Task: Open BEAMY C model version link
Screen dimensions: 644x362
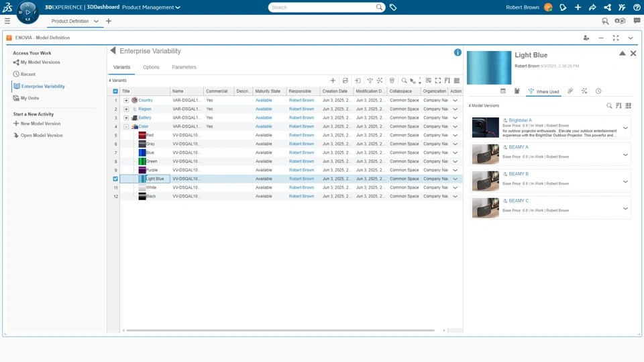Action: click(519, 201)
